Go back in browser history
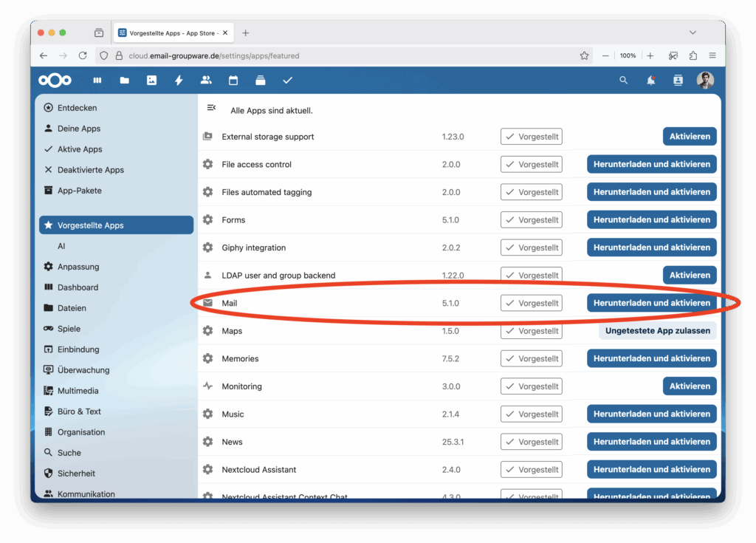Viewport: 756px width, 543px height. [44, 55]
